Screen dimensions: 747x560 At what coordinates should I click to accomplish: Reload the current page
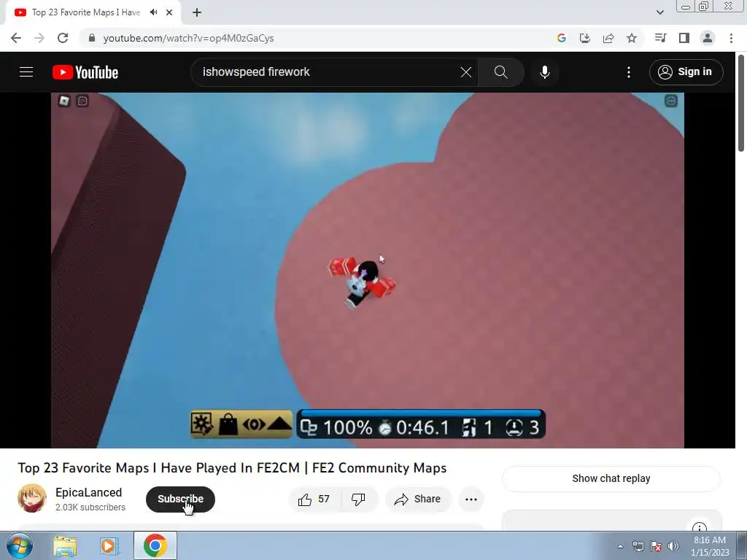63,38
